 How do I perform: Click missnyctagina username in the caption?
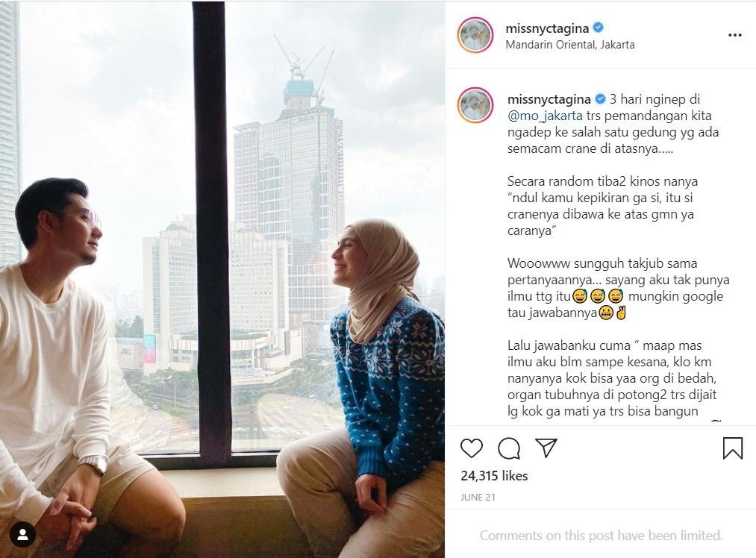point(549,99)
